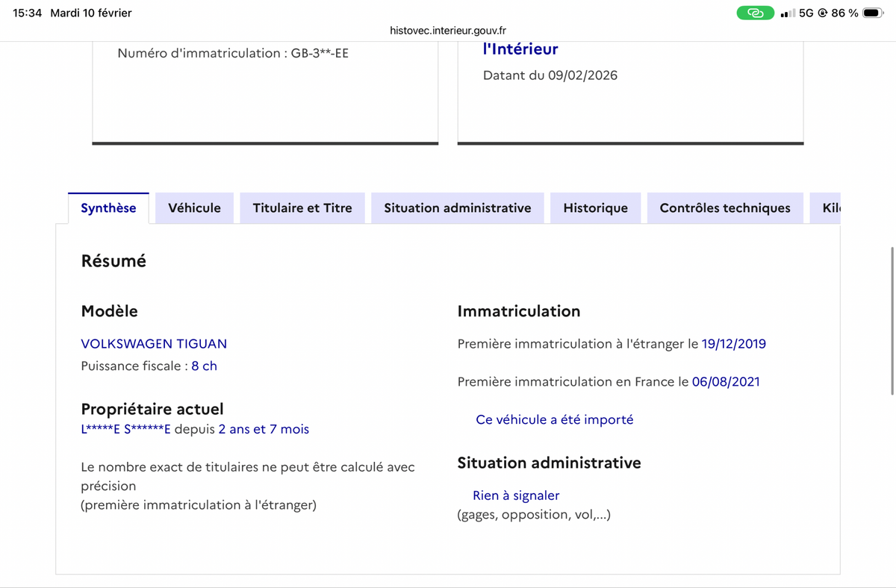The height and width of the screenshot is (588, 896).
Task: Click the 'Rien à signaler' status text
Action: pos(516,495)
